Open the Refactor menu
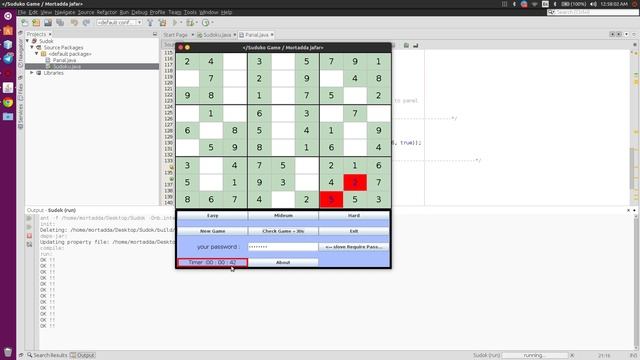This screenshot has height=360, width=640. tap(107, 12)
